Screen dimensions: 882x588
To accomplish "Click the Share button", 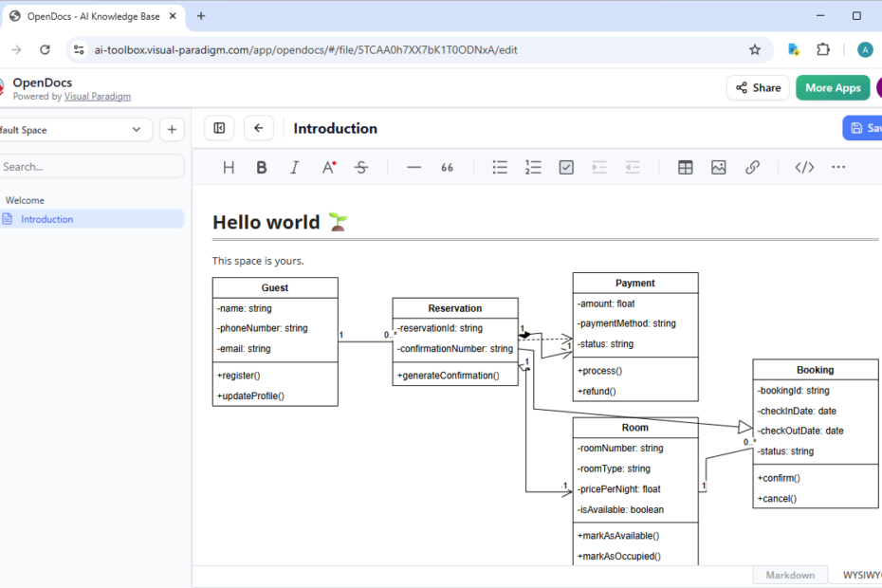I will 757,88.
